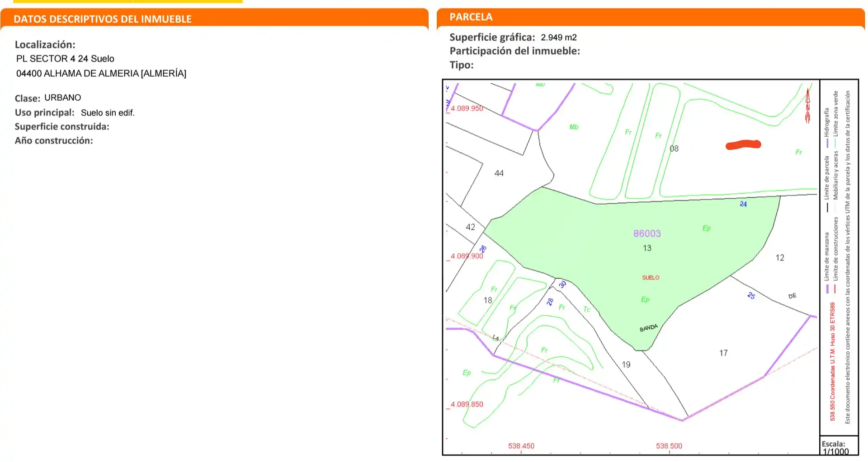Click the Clase value URBANO
This screenshot has height=462, width=868.
(63, 98)
